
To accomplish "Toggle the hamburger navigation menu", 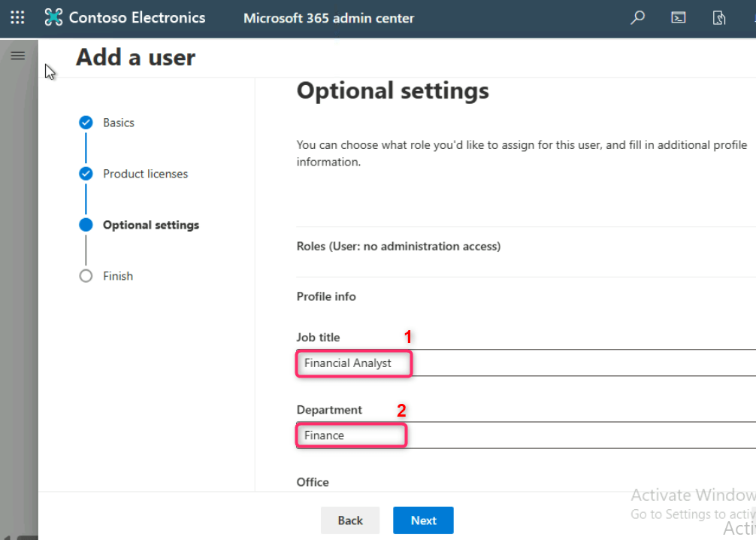I will pyautogui.click(x=18, y=56).
